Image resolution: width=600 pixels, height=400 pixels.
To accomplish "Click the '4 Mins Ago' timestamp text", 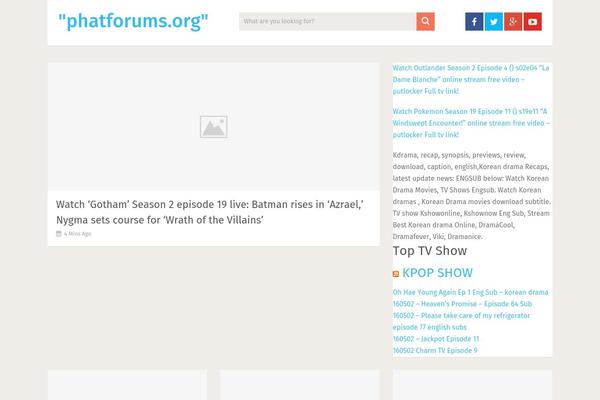I will 78,234.
